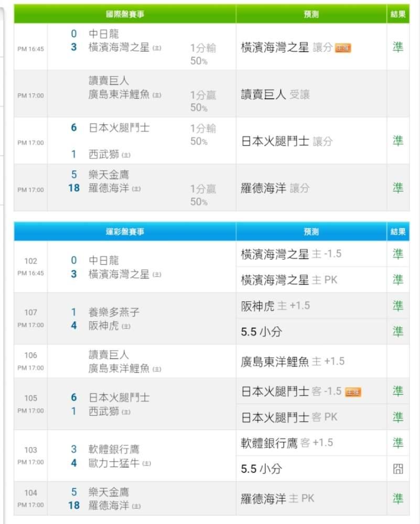Click the 歐力士猛牛 team name
420x524 pixels.
point(114,463)
